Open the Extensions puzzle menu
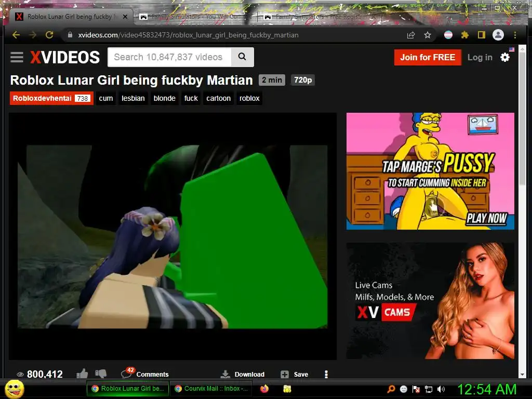Screen dimensions: 532x399 tap(465, 35)
